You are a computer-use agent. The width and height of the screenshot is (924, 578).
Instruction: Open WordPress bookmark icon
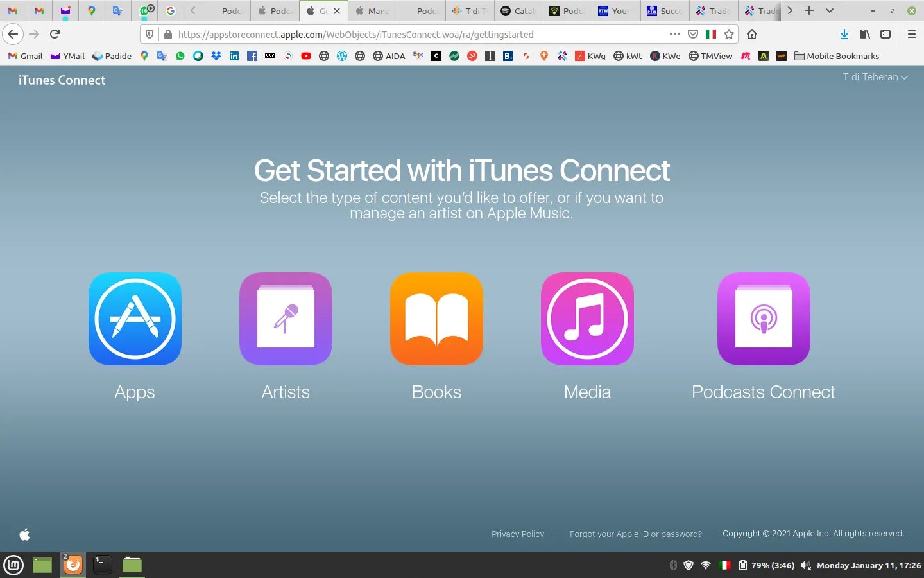pos(342,56)
